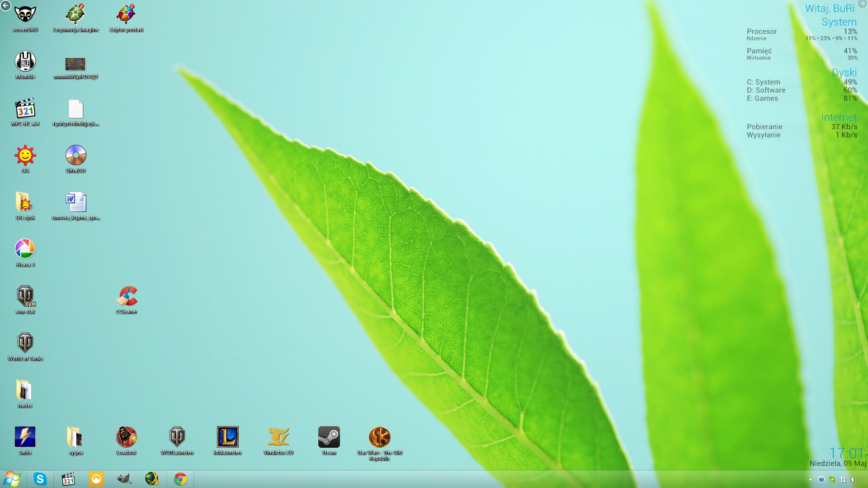This screenshot has height=488, width=868.
Task: Open the Edytor postaci shortcut
Action: 126,18
